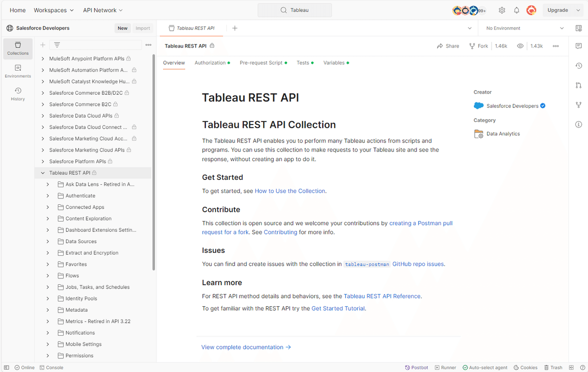Switch to the Authorization tab
Viewport: 588px width, 372px height.
click(x=209, y=63)
